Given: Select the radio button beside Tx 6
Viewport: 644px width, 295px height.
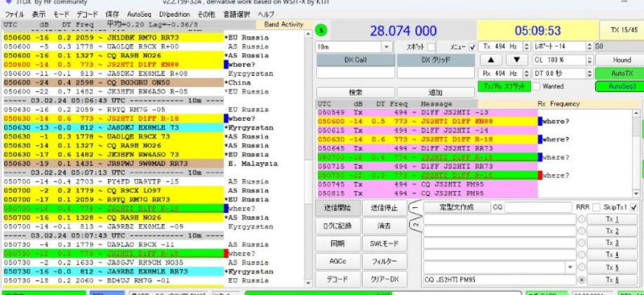Looking at the screenshot, I should (581, 280).
